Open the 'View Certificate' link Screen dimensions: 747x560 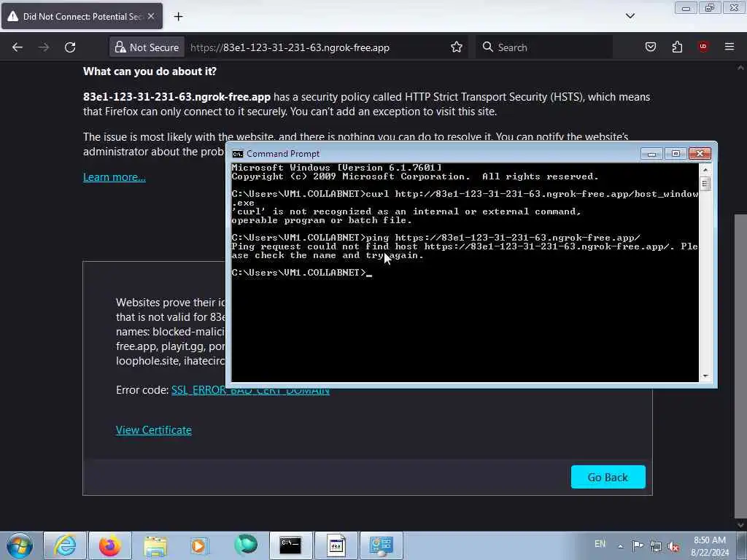point(153,430)
